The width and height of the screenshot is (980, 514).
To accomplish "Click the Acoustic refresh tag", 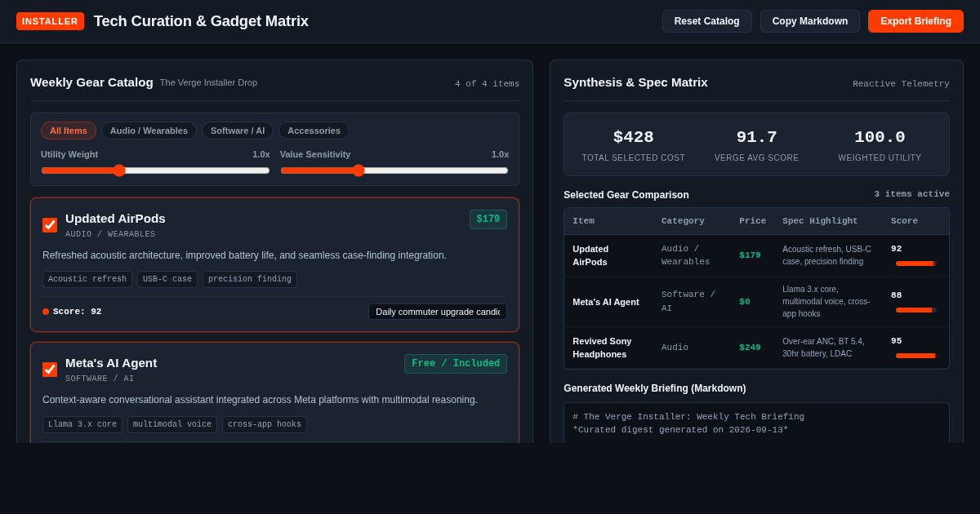I will (87, 280).
